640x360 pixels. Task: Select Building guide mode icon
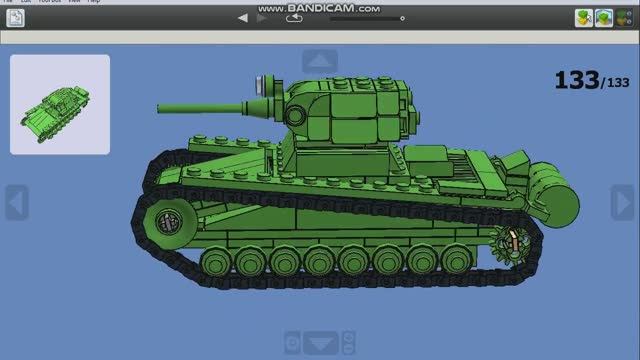tap(624, 18)
